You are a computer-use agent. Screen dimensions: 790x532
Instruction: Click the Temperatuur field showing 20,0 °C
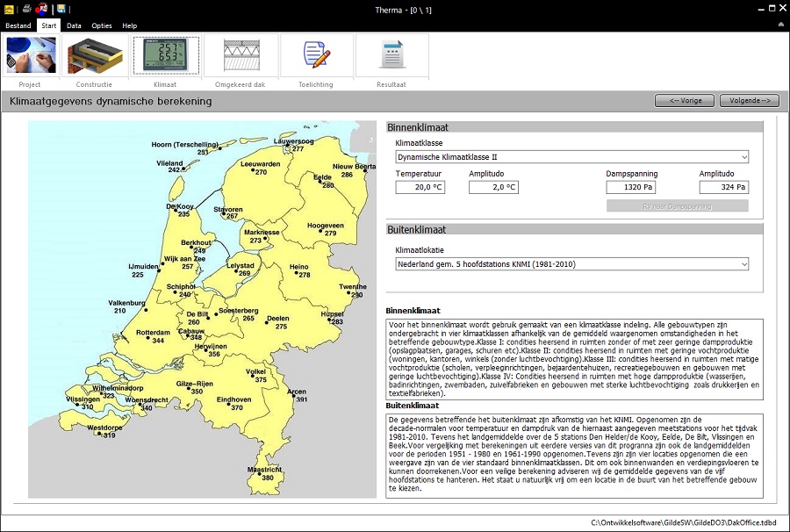[420, 187]
